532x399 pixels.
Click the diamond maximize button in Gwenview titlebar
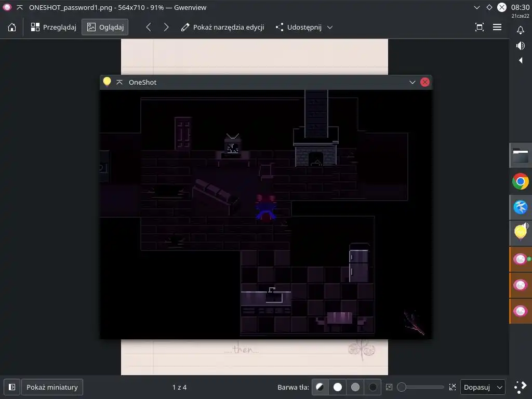(x=489, y=7)
